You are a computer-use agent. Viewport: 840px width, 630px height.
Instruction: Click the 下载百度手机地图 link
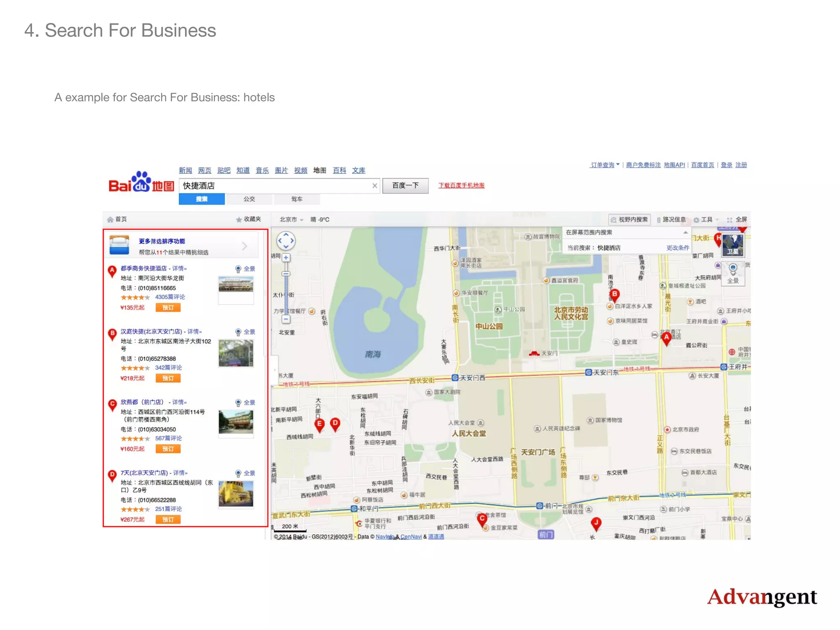[461, 185]
